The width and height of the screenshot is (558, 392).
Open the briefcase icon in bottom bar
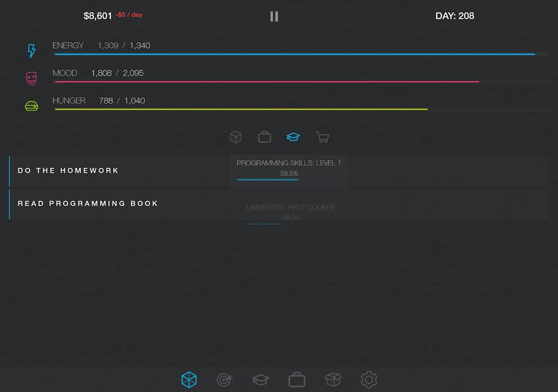coord(297,380)
